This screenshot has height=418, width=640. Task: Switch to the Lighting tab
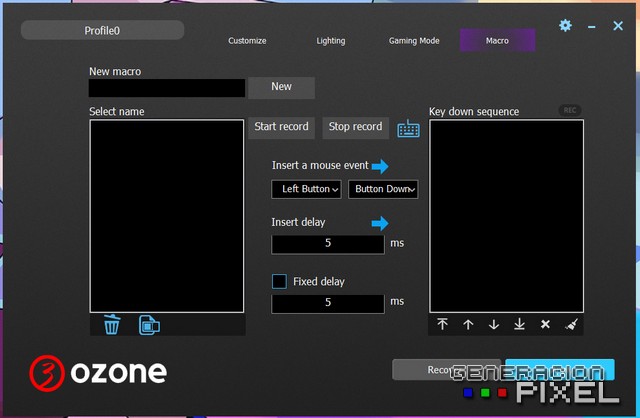(x=330, y=41)
